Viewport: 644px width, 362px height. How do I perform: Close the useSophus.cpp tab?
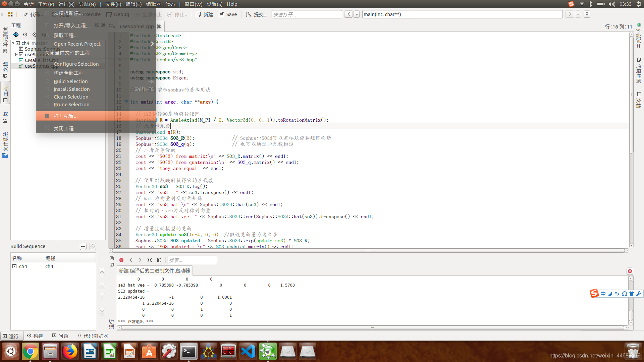click(x=159, y=26)
